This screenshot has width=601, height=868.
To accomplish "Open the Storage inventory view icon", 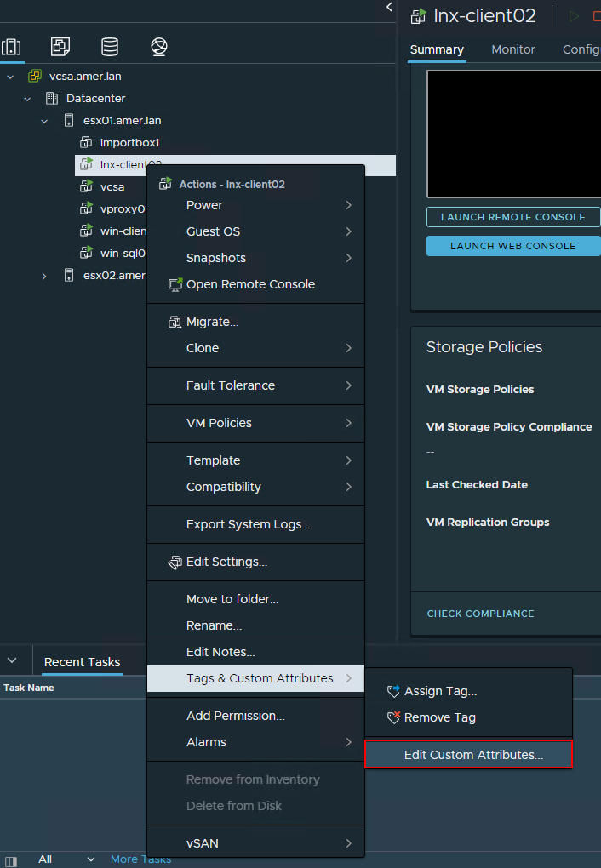I will coord(110,47).
